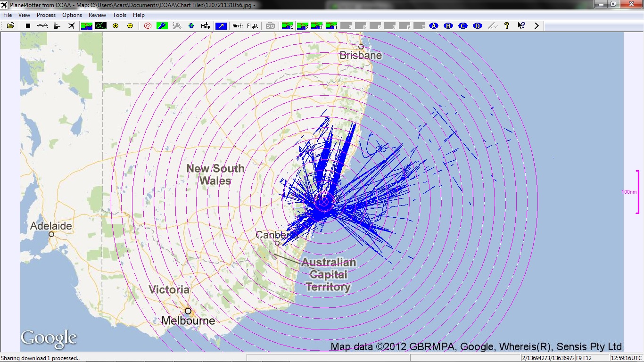Click the PlanePlotter title bar app icon
The height and width of the screenshot is (362, 644).
(5, 5)
